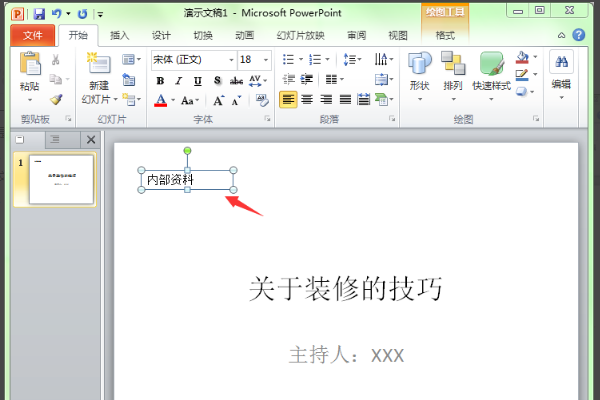Viewport: 600px width, 400px height.
Task: Open Quick Styles gallery
Action: point(491,77)
